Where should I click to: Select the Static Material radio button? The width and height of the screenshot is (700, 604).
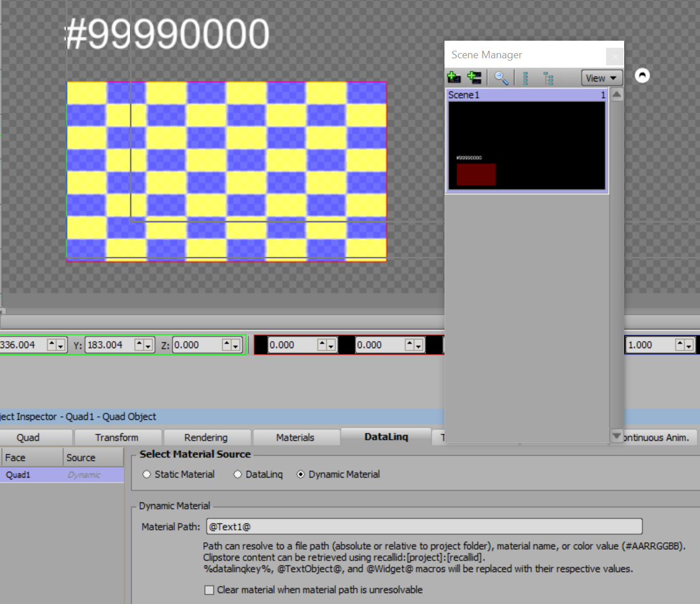[x=147, y=475]
